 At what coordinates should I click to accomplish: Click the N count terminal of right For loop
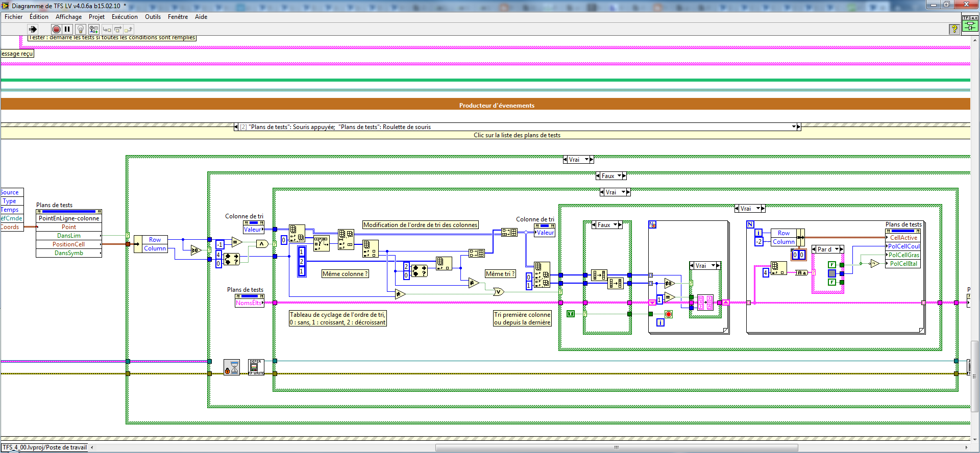[750, 224]
